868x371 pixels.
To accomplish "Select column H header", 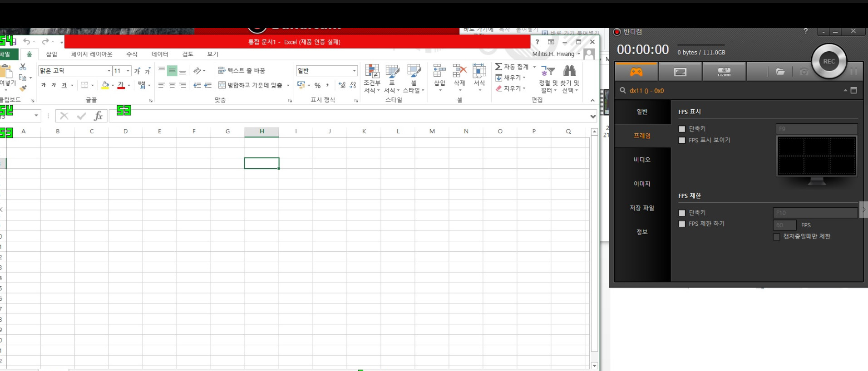I will click(x=261, y=132).
